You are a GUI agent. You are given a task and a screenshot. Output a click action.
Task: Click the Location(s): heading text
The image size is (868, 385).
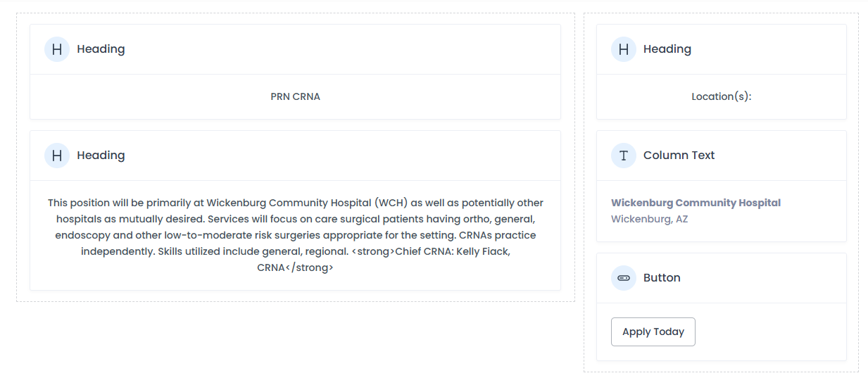pos(721,97)
